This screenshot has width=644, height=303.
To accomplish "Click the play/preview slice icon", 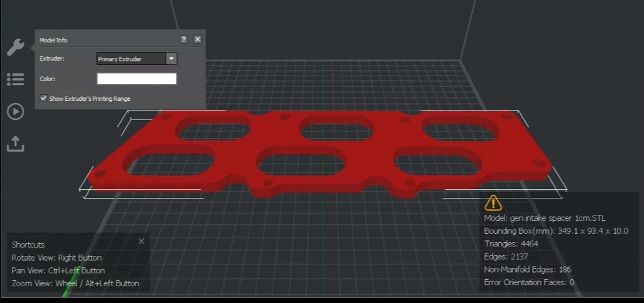I will click(x=16, y=112).
